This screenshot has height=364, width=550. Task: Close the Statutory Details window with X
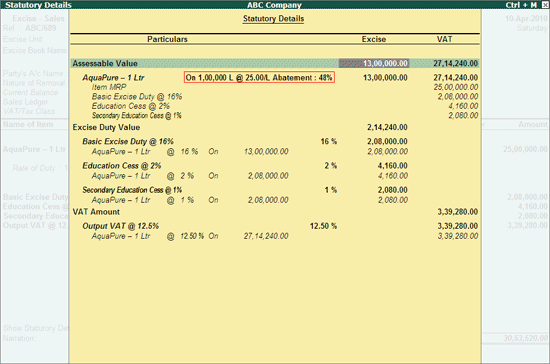tap(545, 5)
